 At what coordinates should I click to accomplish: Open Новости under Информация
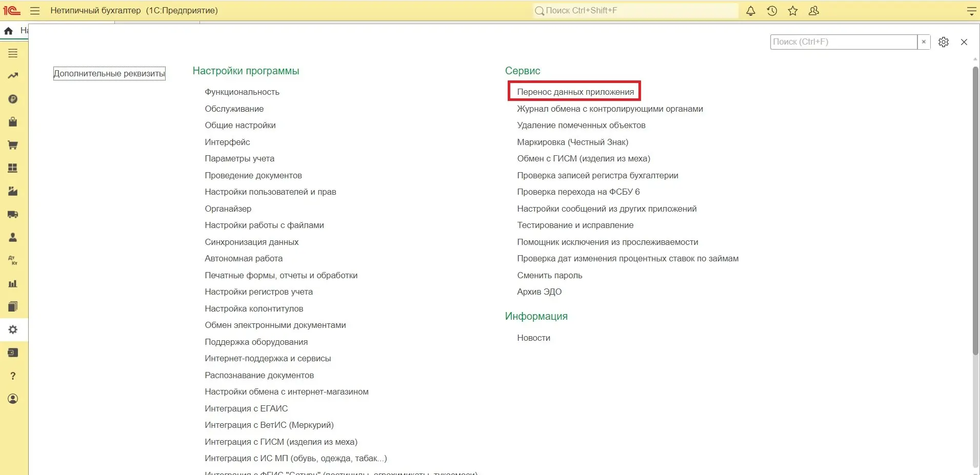point(533,338)
